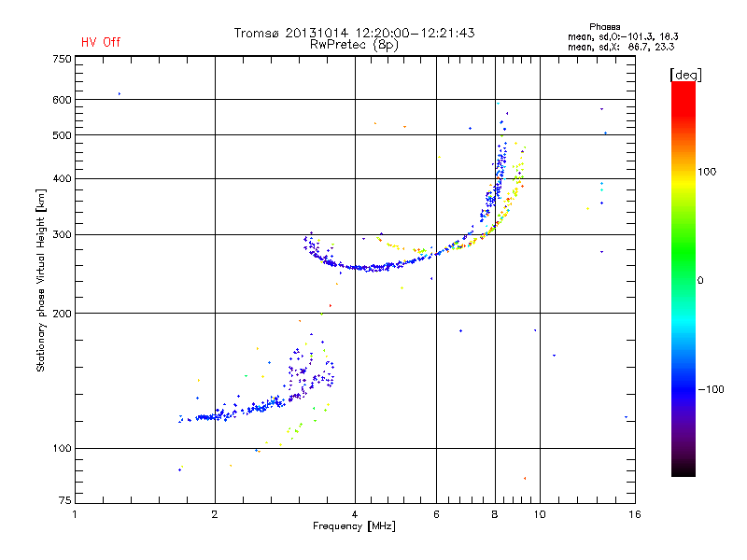747x560 pixels.
Task: Click the x-axis '16' tick label
Action: point(635,514)
